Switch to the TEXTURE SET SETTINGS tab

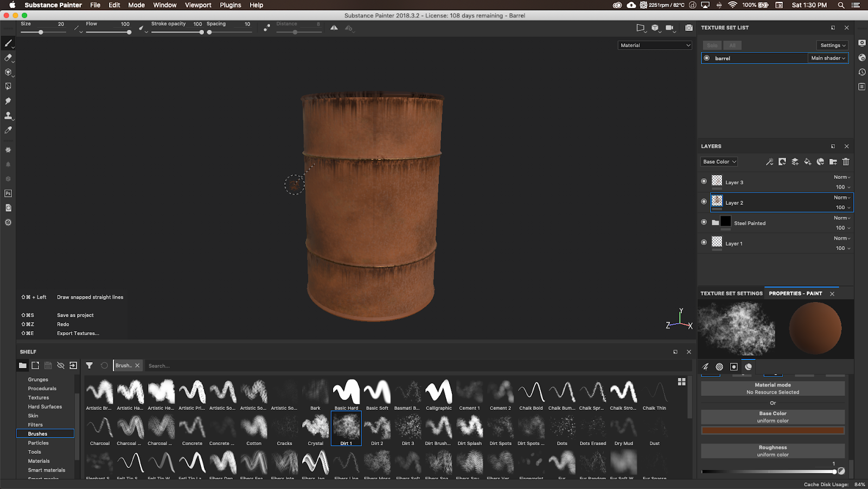coord(731,293)
